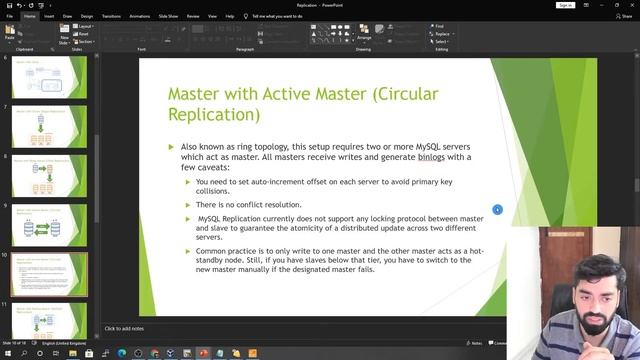640x360 pixels.
Task: Switch to the Insert tab
Action: 49,16
